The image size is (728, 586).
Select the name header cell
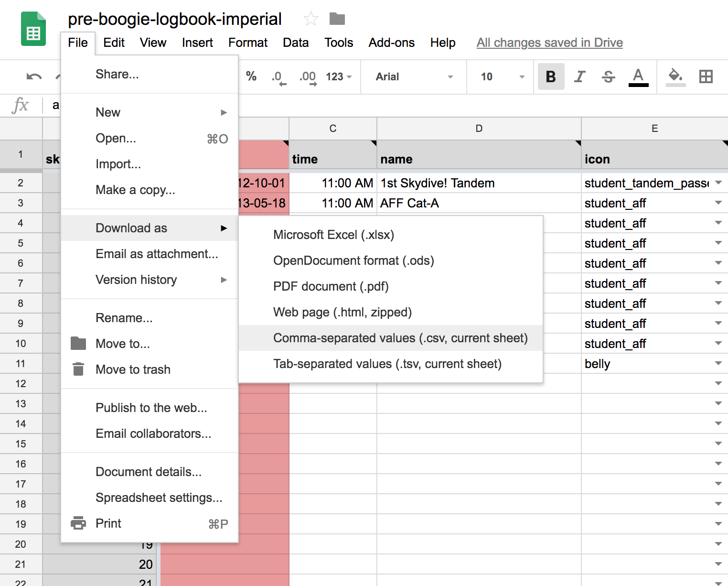[x=479, y=154]
